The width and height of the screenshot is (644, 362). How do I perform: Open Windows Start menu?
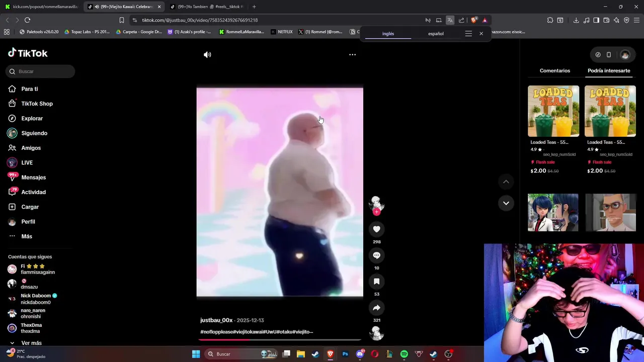click(x=196, y=354)
